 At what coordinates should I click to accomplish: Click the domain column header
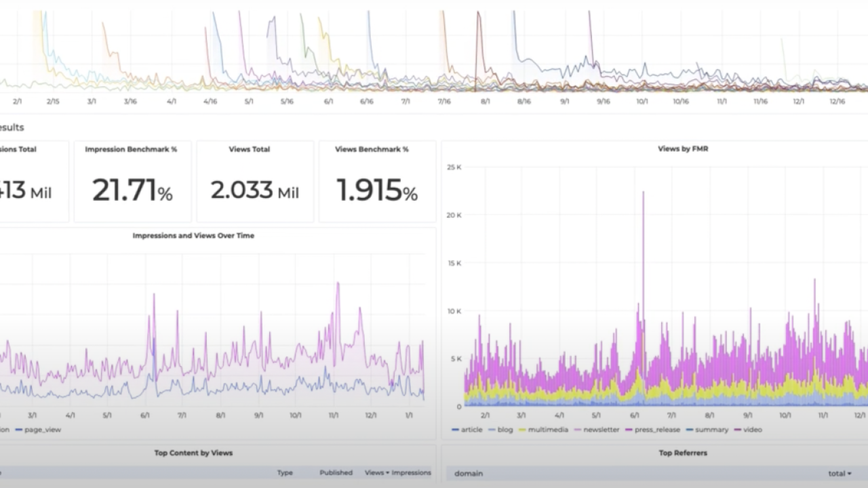pyautogui.click(x=469, y=473)
